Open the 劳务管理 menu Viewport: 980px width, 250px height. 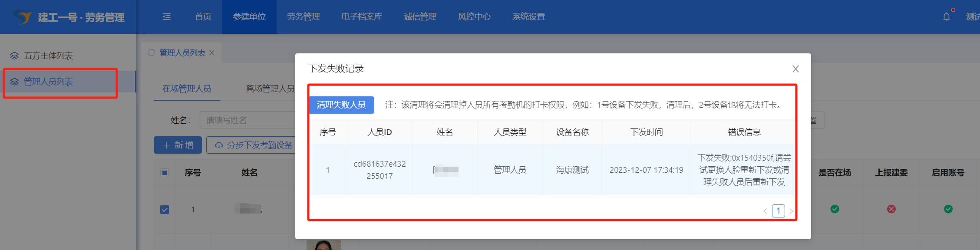tap(303, 17)
